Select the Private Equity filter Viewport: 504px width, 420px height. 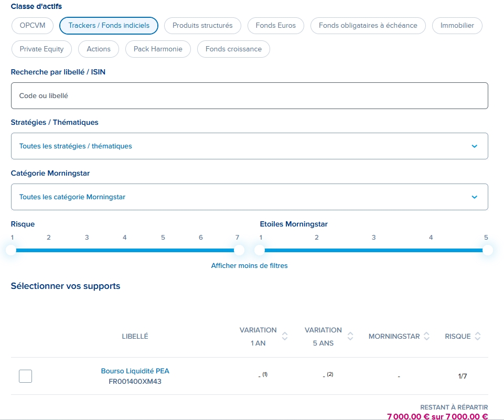coord(41,49)
